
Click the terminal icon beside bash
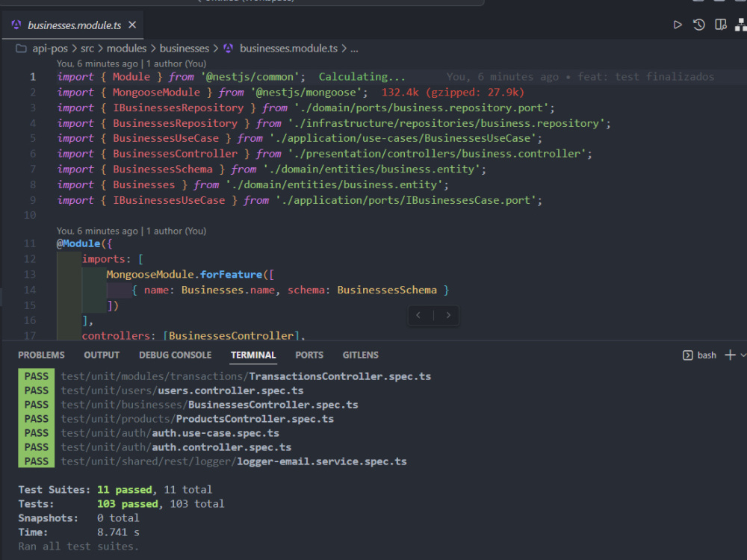tap(687, 355)
